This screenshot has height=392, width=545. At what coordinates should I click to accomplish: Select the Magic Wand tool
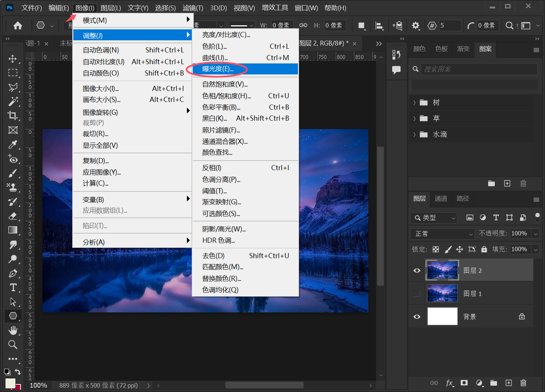pyautogui.click(x=13, y=101)
